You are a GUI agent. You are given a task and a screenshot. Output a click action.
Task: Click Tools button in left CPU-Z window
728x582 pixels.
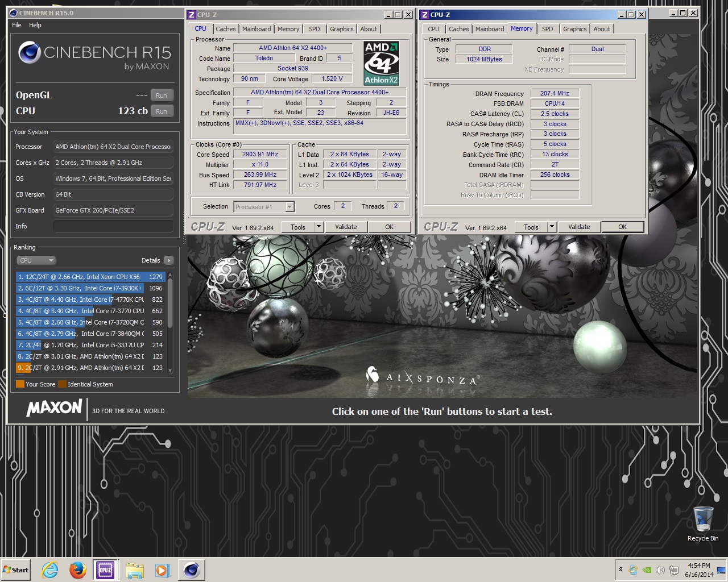pos(298,227)
